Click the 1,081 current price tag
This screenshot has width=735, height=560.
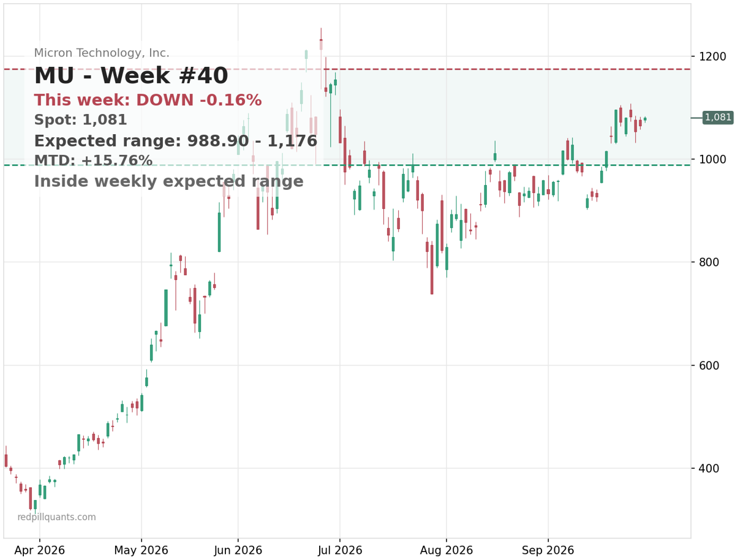[718, 118]
